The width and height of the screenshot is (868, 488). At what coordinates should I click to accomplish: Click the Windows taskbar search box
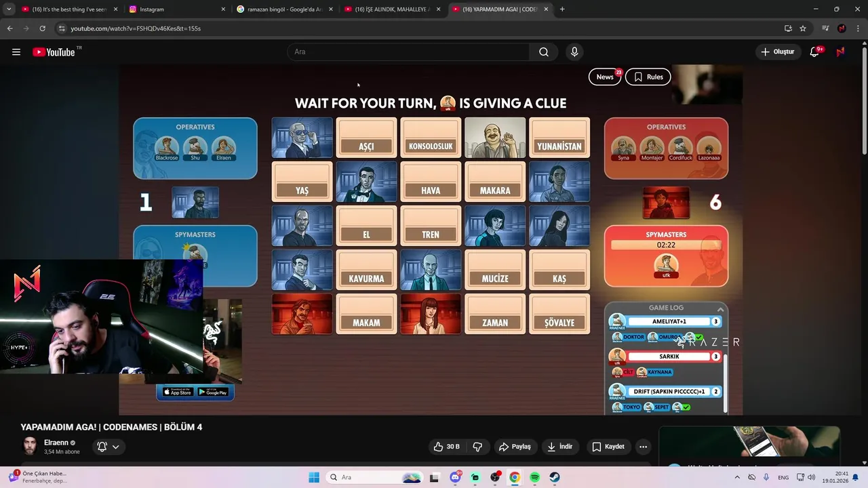374,477
